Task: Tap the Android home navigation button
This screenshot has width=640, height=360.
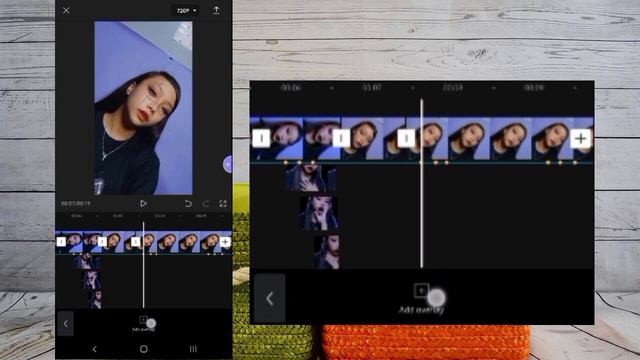Action: pos(144,349)
